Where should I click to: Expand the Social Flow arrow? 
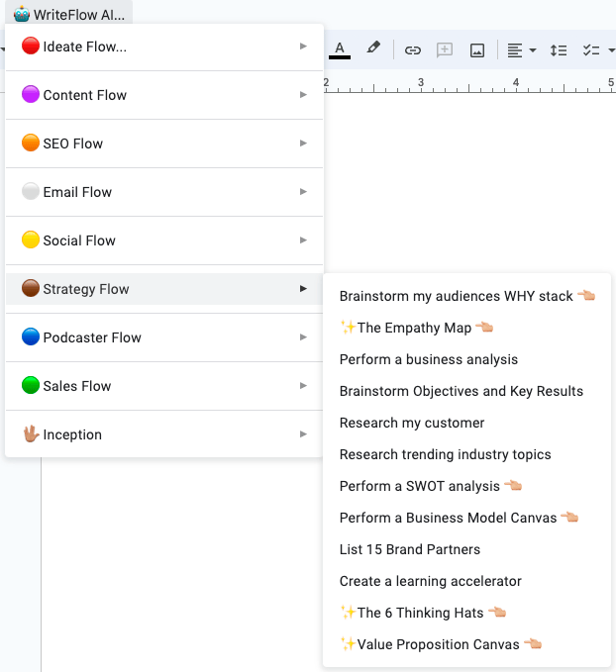click(303, 240)
